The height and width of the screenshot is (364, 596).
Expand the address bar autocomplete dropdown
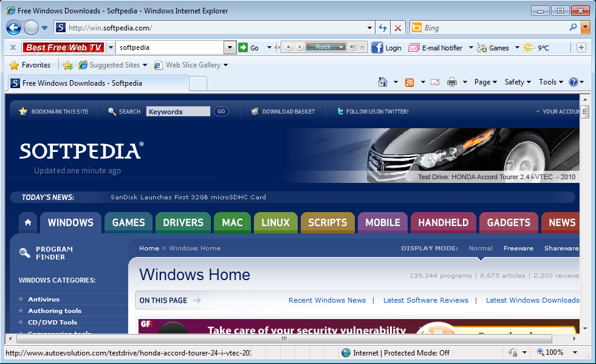tap(369, 28)
